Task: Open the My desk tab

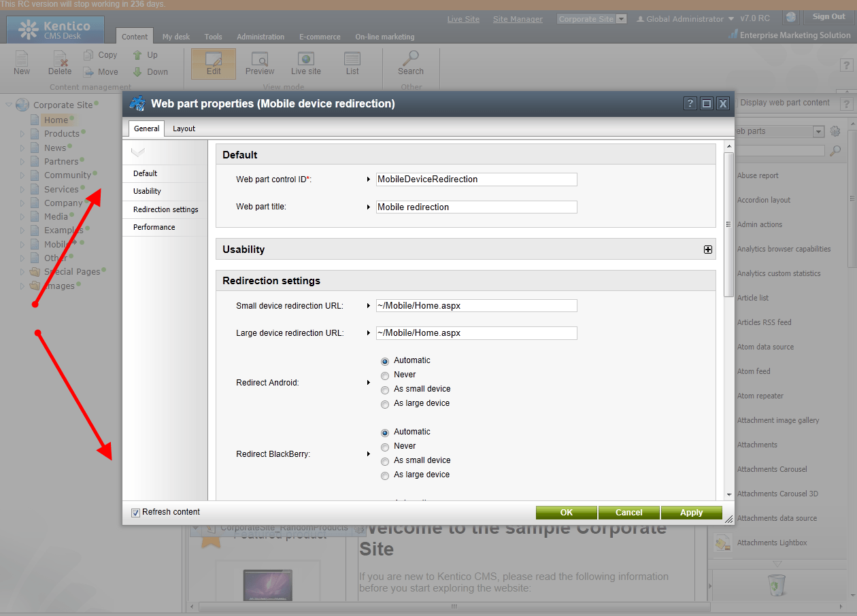Action: click(x=176, y=37)
